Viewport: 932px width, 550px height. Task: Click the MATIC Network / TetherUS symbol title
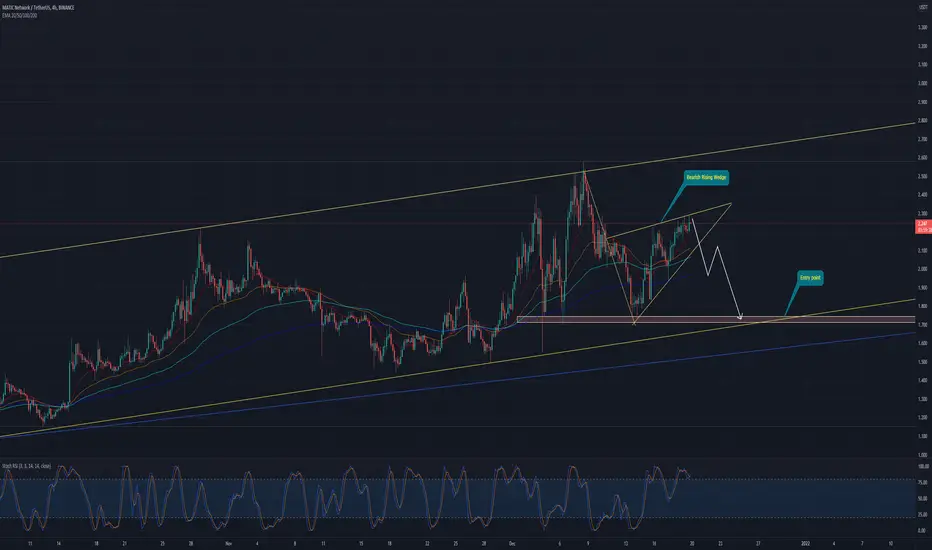(x=38, y=8)
